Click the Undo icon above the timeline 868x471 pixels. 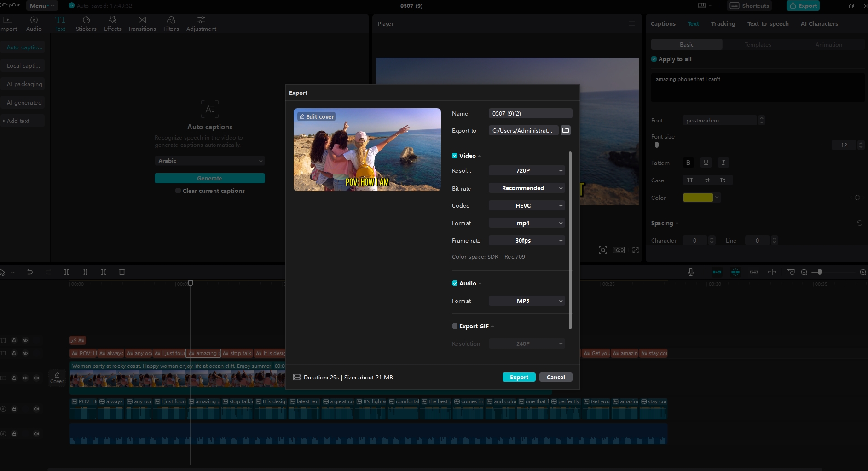[29, 272]
